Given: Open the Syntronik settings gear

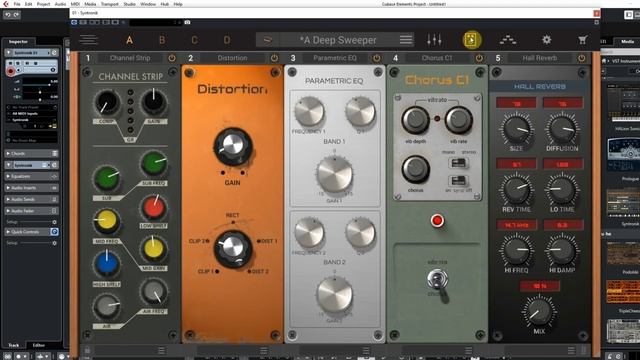Looking at the screenshot, I should (546, 40).
